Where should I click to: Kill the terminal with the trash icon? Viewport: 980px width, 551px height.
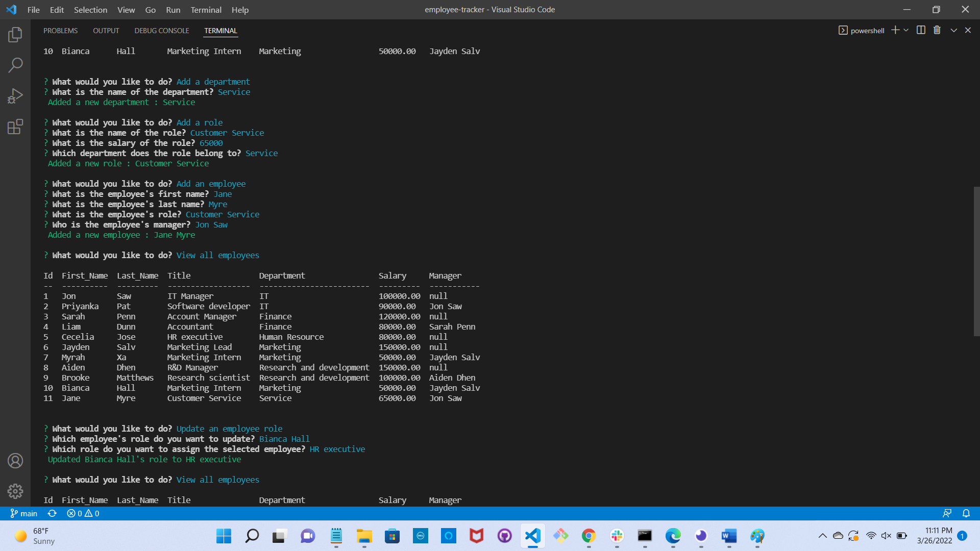point(937,30)
